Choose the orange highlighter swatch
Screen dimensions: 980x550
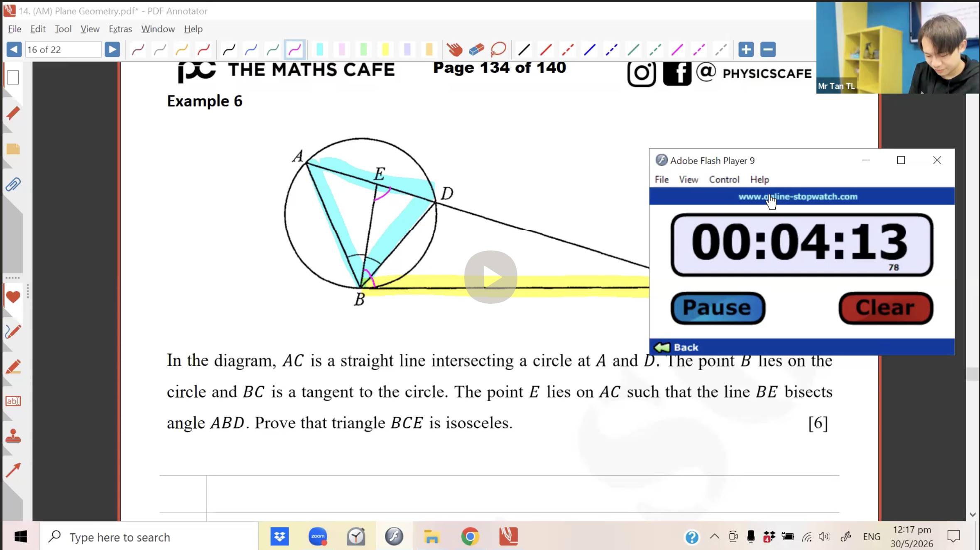click(x=429, y=50)
